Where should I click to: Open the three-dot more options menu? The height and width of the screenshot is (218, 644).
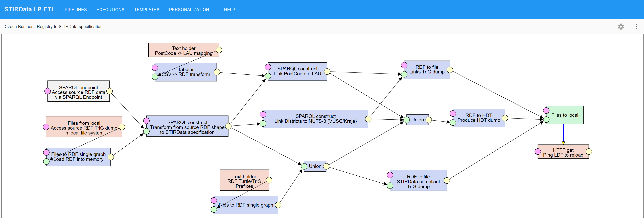point(636,27)
